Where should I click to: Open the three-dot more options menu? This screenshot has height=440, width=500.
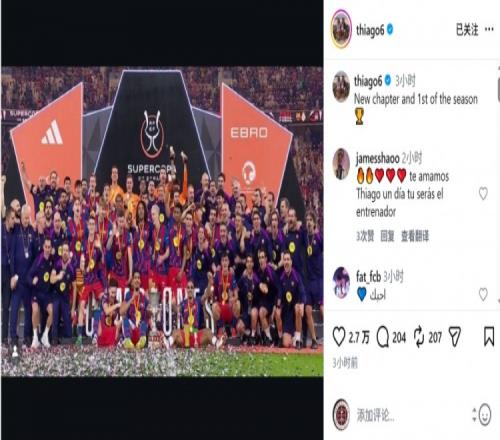click(489, 29)
